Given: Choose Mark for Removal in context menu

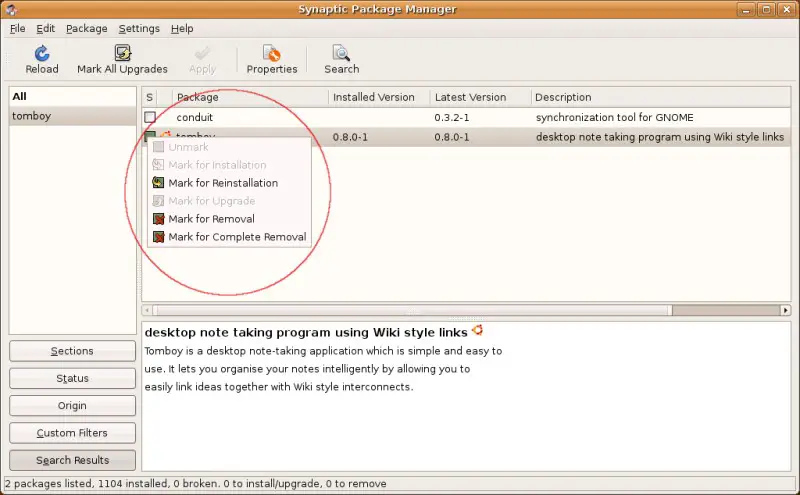Looking at the screenshot, I should pos(229,219).
